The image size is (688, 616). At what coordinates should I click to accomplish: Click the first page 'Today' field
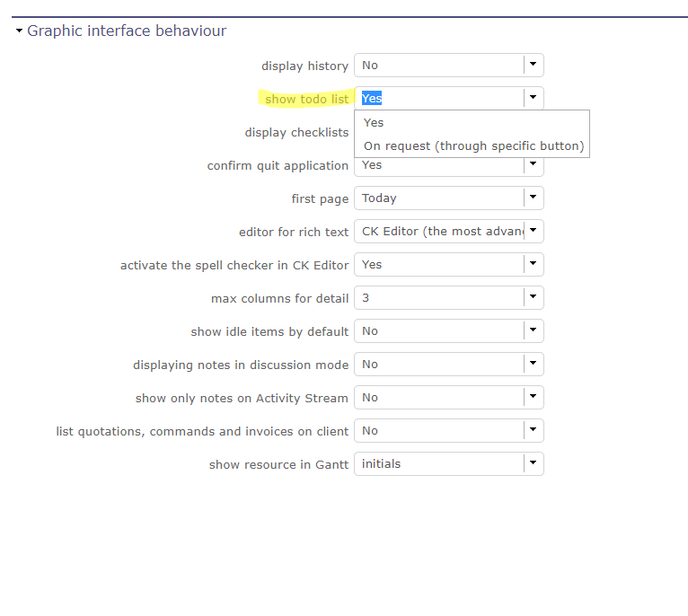tap(440, 198)
